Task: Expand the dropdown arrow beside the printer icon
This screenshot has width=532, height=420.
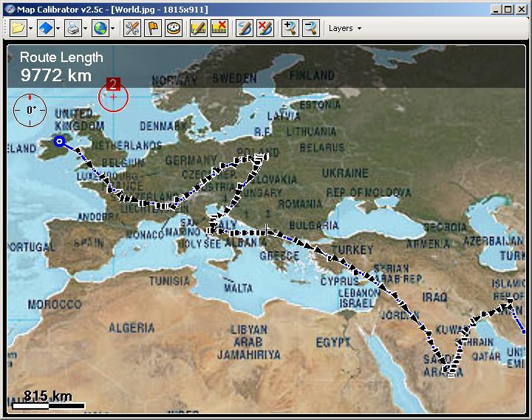Action: coord(85,29)
